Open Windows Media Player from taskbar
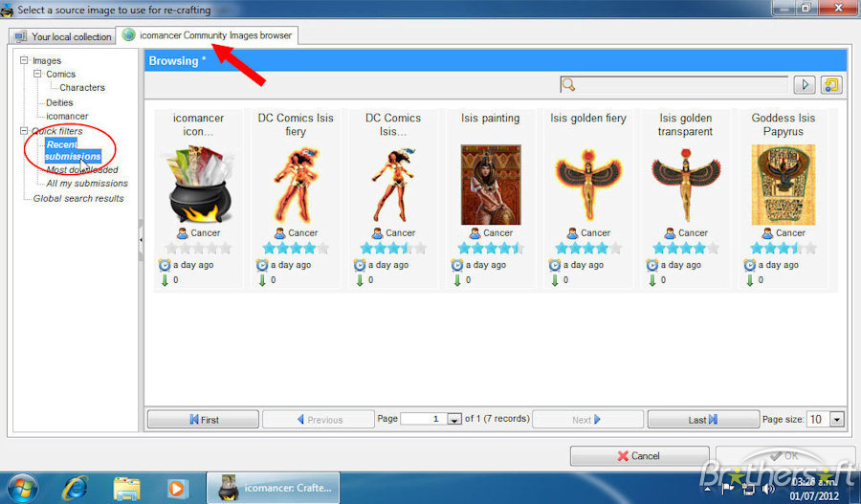 coord(177,488)
